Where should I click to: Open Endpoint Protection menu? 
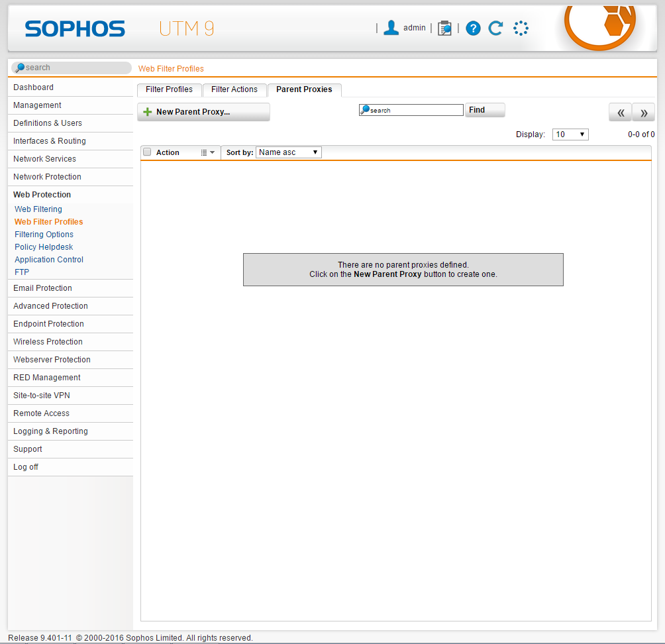pos(70,324)
